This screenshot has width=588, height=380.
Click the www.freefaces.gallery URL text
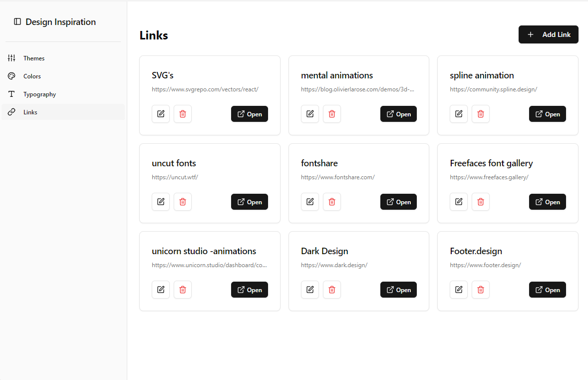489,177
